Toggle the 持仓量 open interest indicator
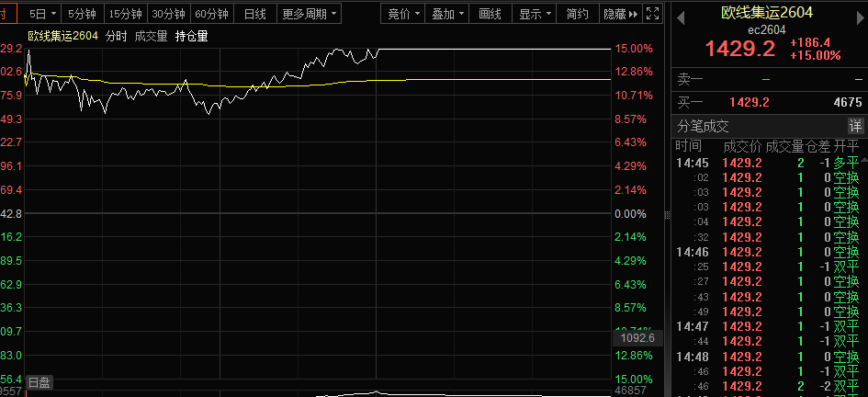 191,36
